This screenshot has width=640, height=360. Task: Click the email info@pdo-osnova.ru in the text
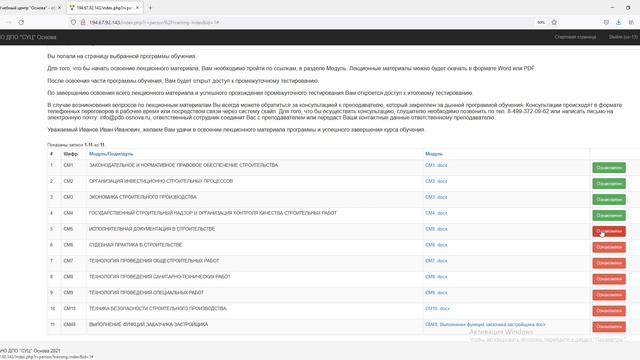click(x=125, y=118)
